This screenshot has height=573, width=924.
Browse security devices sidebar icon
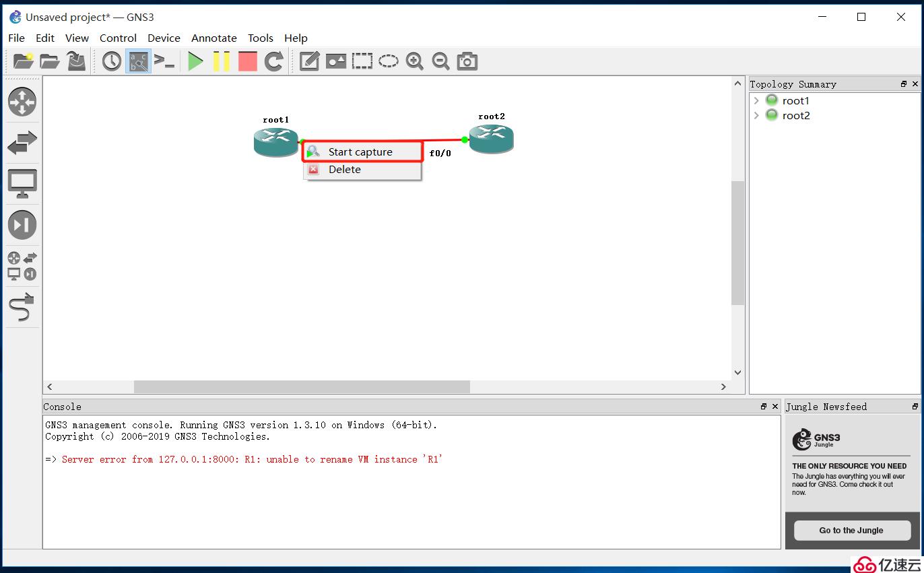tap(22, 225)
